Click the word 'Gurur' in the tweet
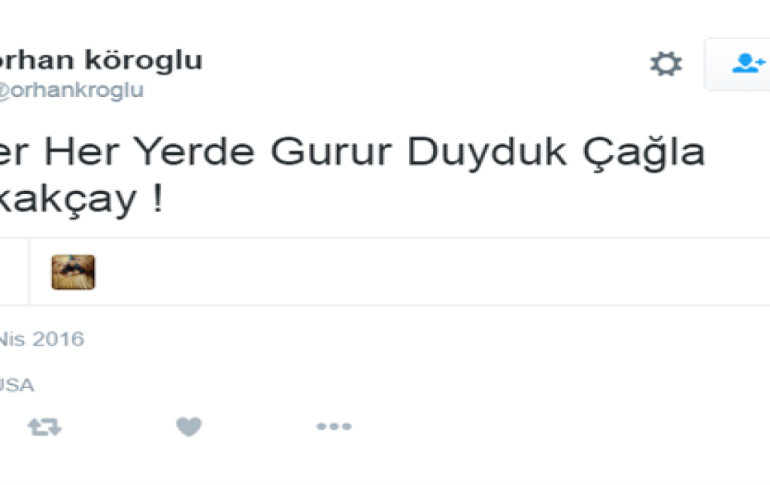 [x=331, y=152]
